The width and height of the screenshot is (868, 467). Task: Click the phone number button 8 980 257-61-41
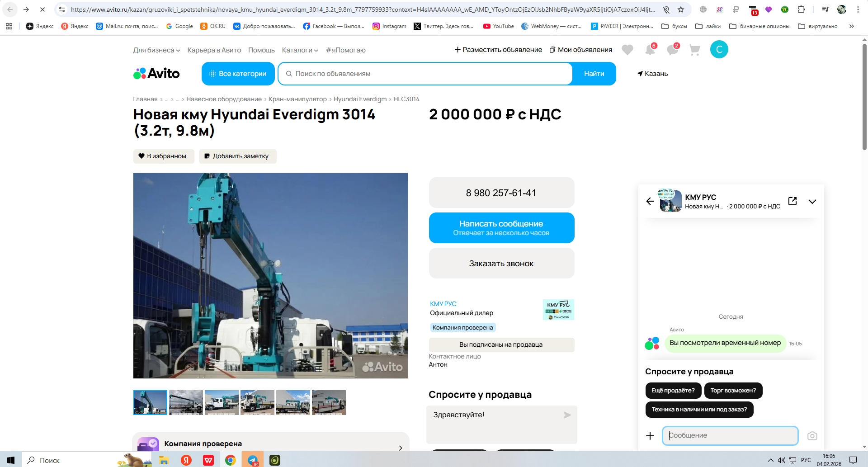(501, 193)
